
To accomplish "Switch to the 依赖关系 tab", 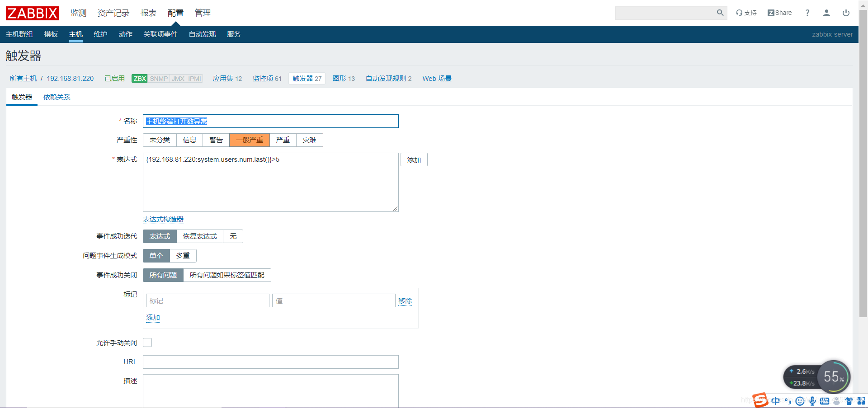I will tap(57, 97).
